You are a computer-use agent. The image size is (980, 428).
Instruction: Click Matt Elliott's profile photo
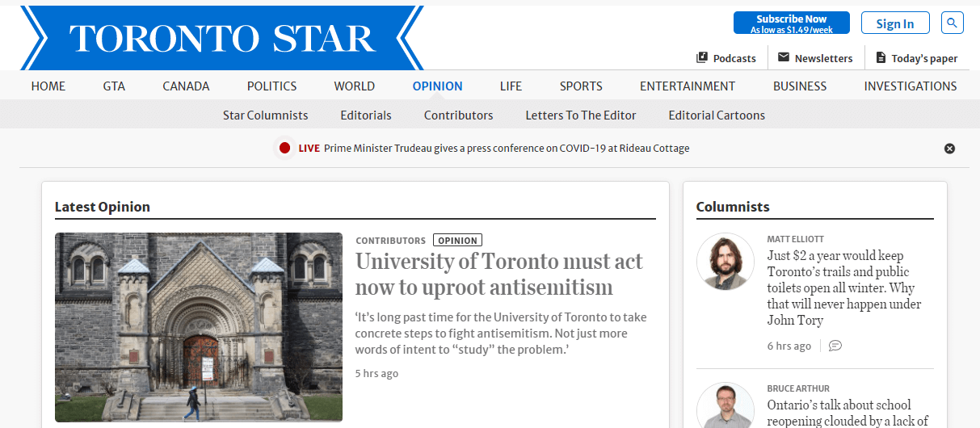click(725, 262)
